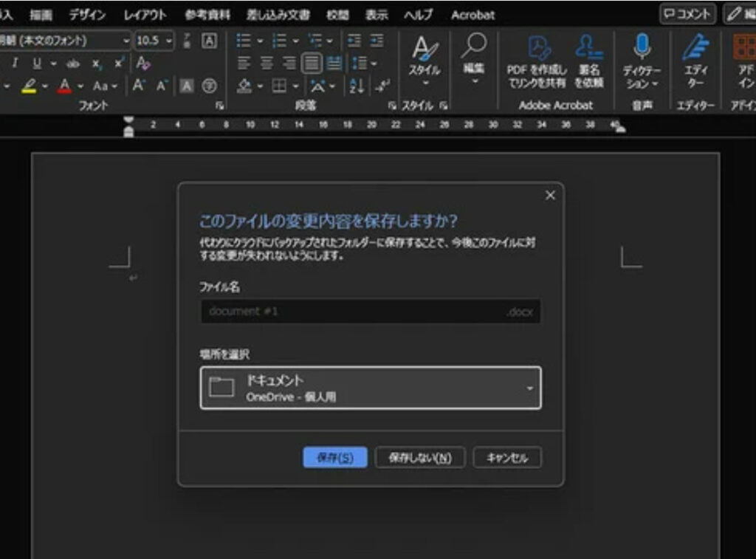The width and height of the screenshot is (756, 559).
Task: Click the 保存(S) button
Action: click(x=334, y=458)
